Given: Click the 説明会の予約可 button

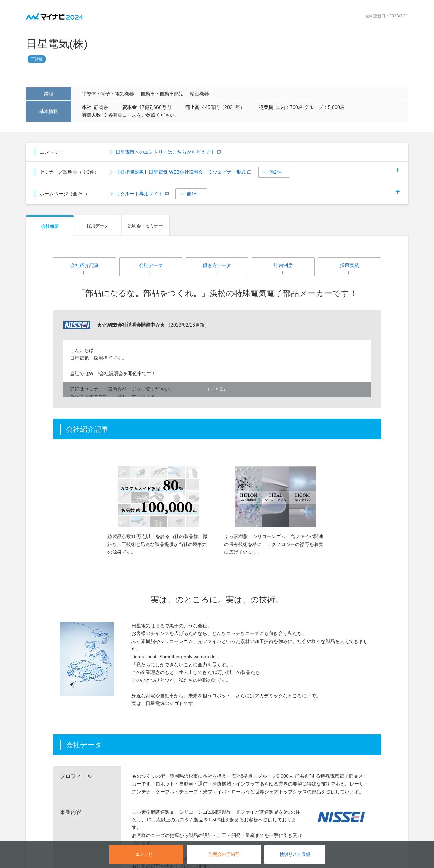Looking at the screenshot, I should coord(224,854).
